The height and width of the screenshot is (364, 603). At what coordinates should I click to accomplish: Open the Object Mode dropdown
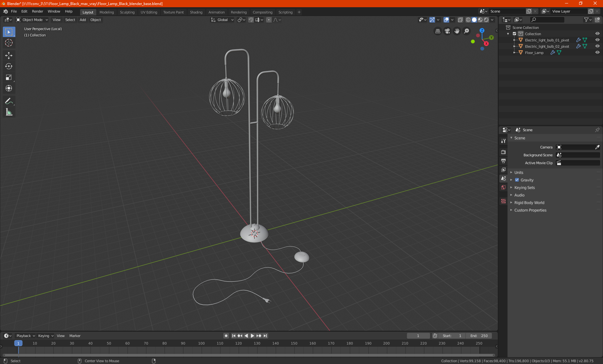tap(32, 20)
